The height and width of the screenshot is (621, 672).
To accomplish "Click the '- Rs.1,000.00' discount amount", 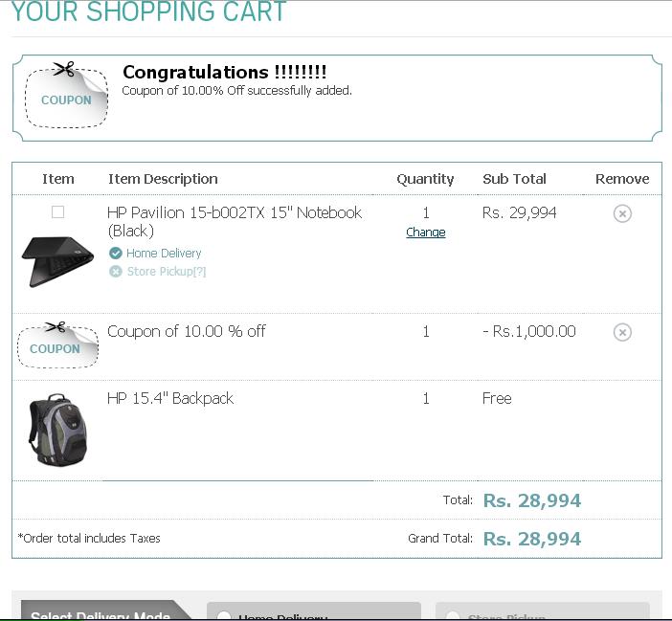I will 529,331.
